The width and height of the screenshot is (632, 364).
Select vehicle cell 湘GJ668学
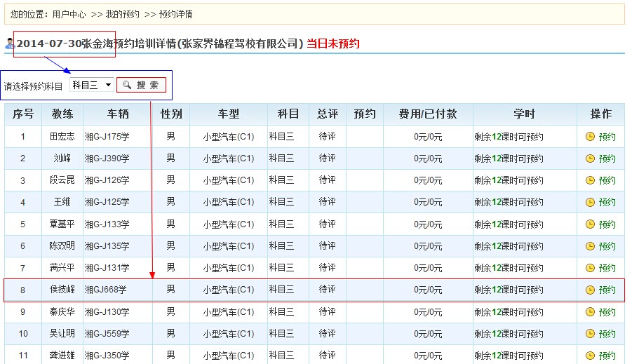point(106,290)
